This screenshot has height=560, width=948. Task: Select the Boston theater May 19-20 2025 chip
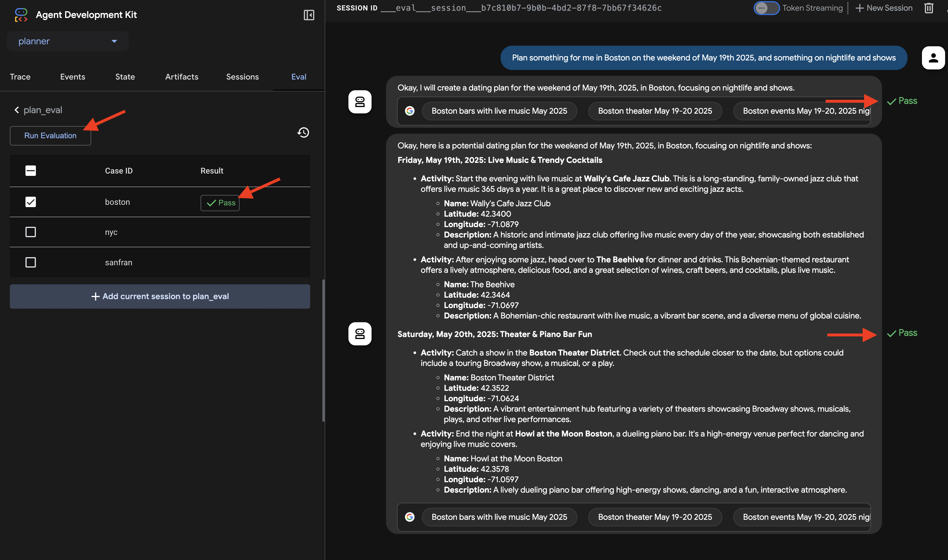655,110
